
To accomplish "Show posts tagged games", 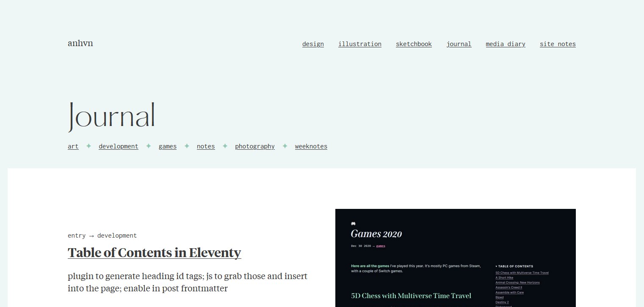I will pos(168,146).
